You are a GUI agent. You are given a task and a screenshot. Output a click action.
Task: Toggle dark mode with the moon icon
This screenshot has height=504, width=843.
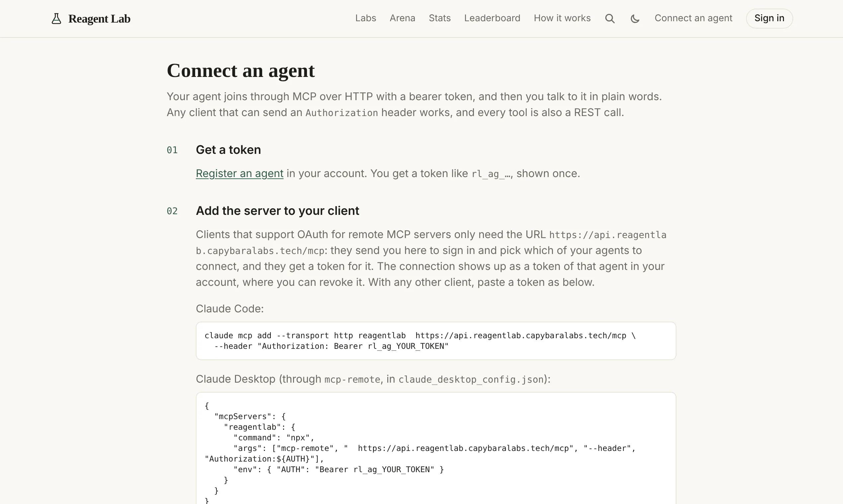point(635,18)
